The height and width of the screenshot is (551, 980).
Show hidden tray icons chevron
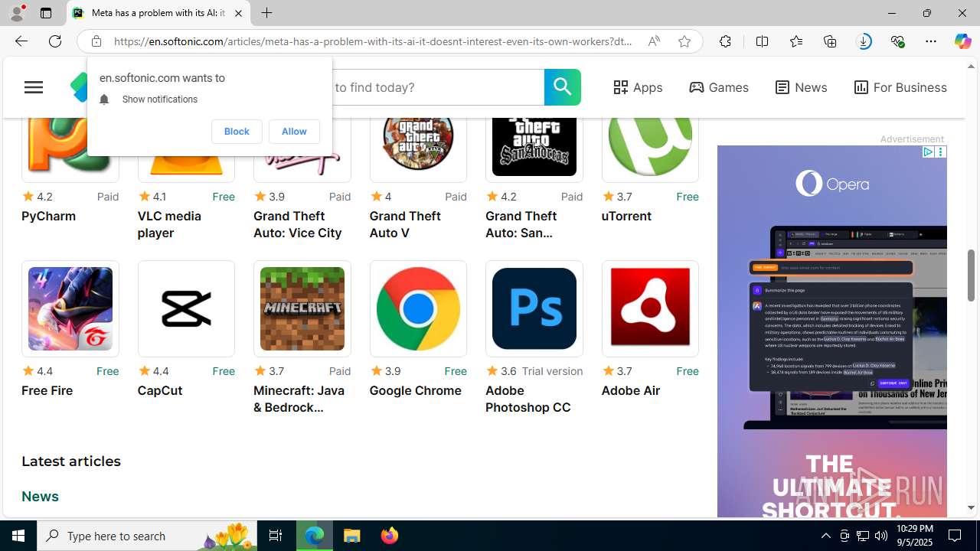(x=825, y=536)
